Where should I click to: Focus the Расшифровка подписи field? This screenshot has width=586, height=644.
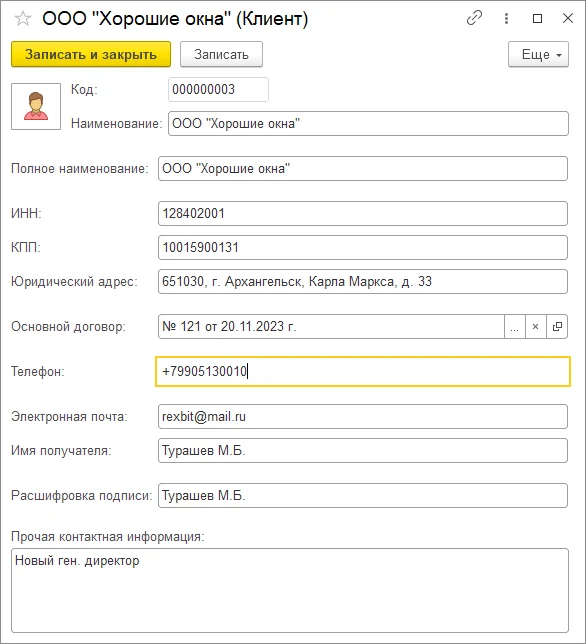coord(363,496)
